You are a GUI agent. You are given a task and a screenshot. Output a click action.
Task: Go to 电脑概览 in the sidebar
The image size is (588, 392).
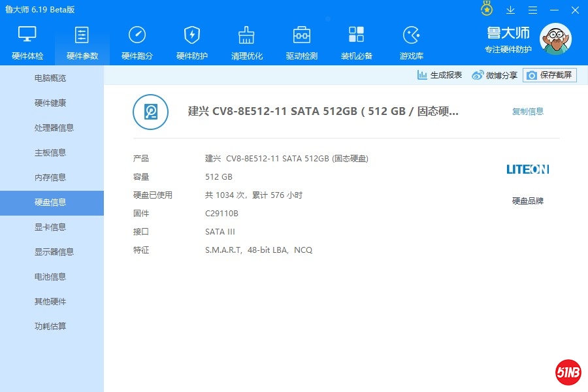tap(50, 78)
